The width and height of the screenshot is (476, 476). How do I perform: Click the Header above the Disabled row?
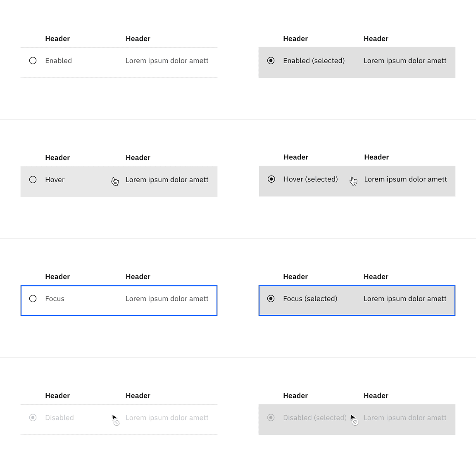[57, 395]
